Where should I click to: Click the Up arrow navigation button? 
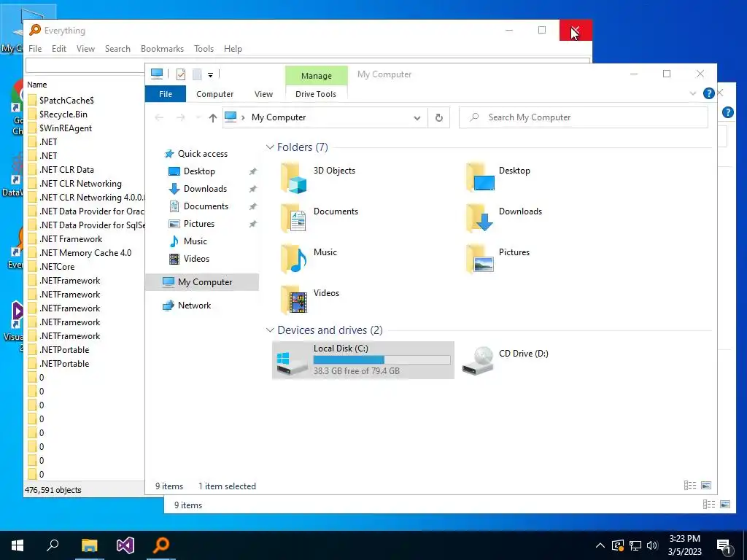212,117
